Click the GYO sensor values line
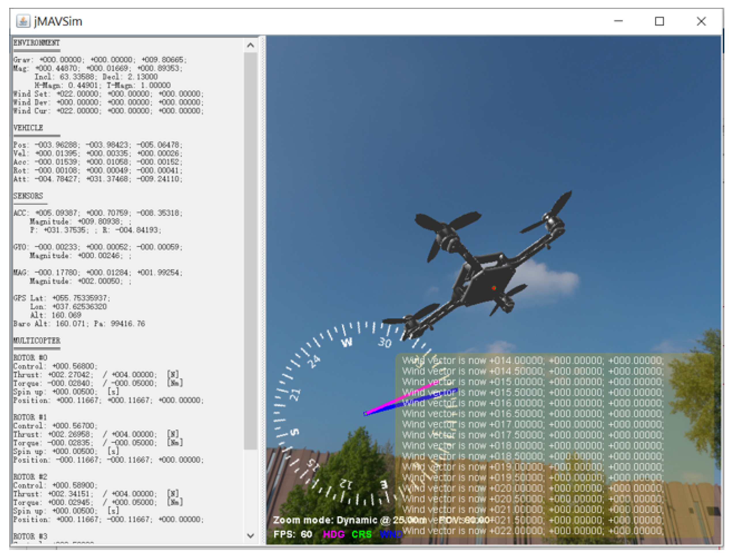Screen dimensions: 735x560 [98, 247]
